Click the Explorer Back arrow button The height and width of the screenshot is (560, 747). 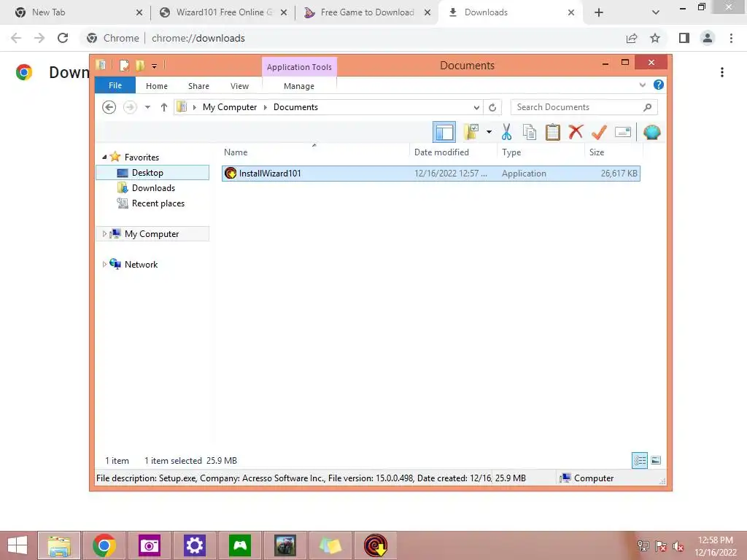click(x=109, y=107)
